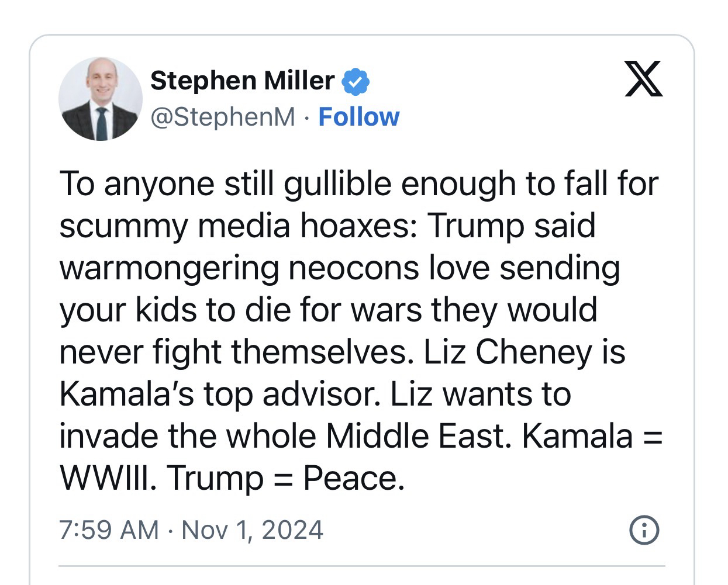Follow the @StephenM account
Screen dimensions: 728x585
point(358,117)
